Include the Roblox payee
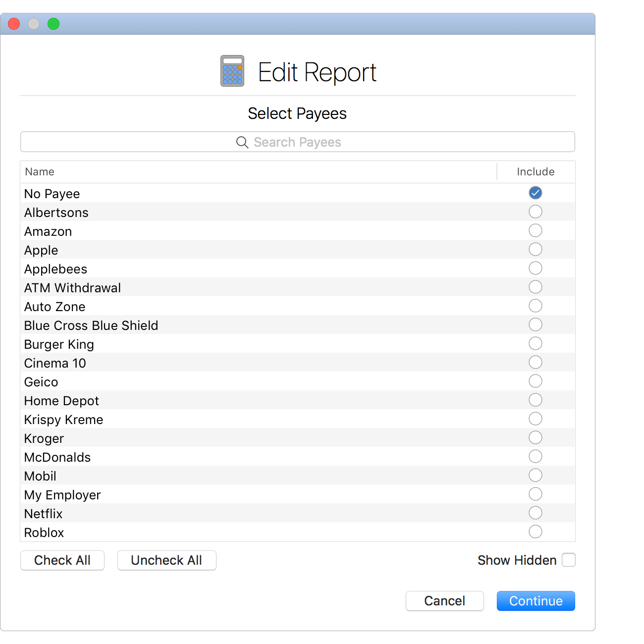Image resolution: width=644 pixels, height=644 pixels. click(536, 532)
